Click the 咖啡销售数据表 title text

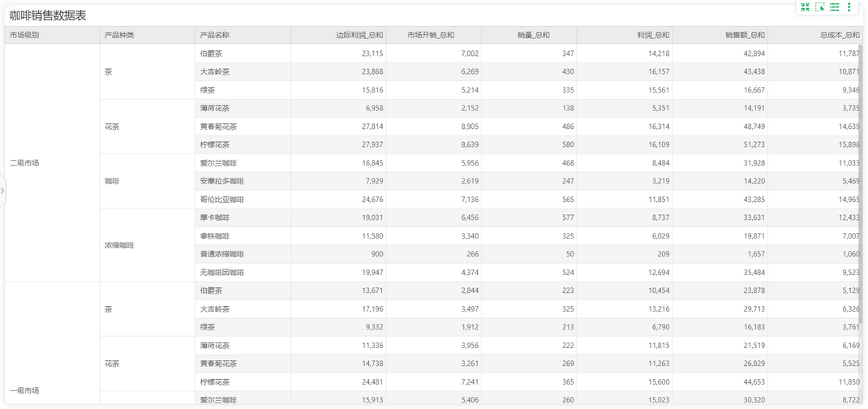click(x=48, y=15)
